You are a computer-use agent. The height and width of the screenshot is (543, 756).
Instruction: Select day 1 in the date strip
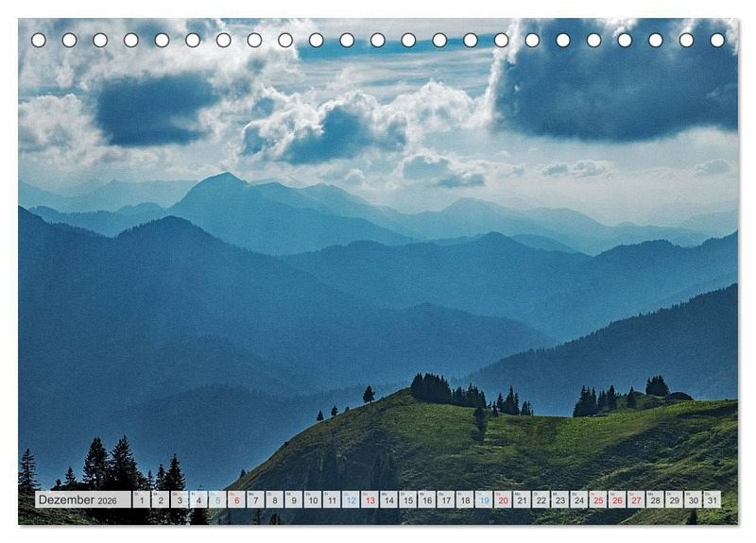point(141,500)
